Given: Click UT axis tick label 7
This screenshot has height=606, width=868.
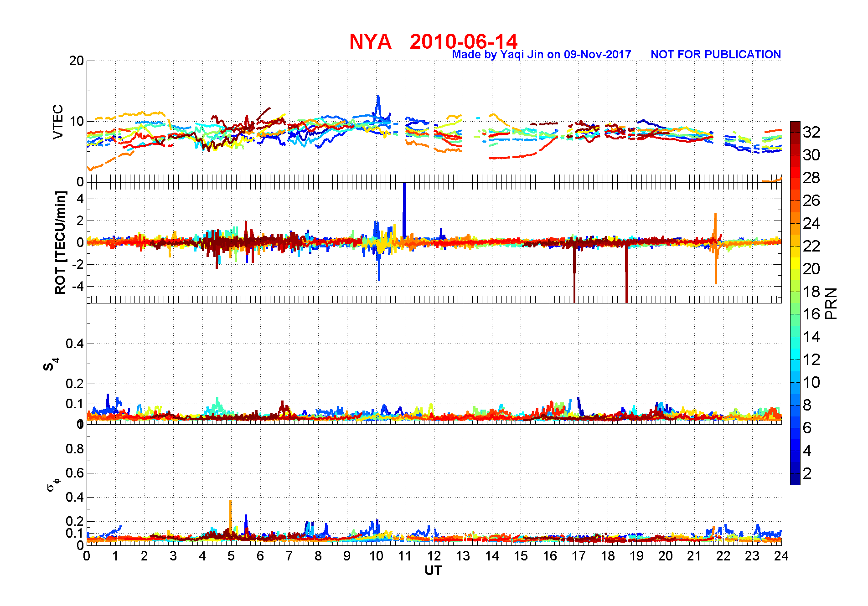Looking at the screenshot, I should 289,556.
